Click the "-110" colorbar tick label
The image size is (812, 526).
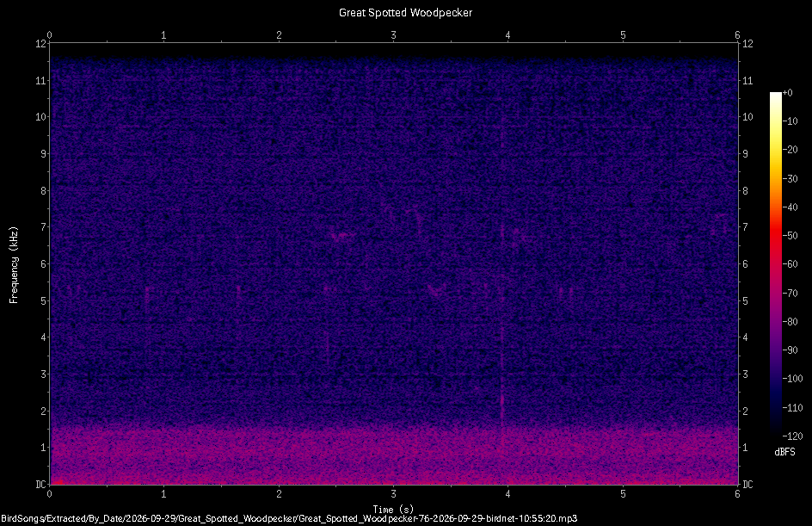[x=792, y=408]
